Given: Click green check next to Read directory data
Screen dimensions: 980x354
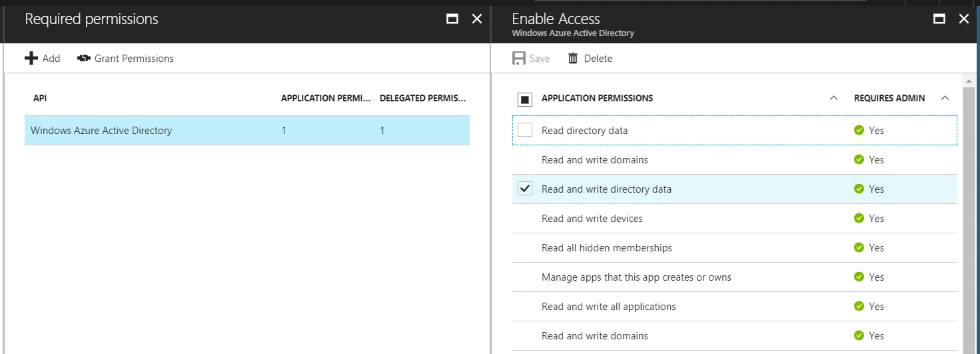Looking at the screenshot, I should point(859,131).
